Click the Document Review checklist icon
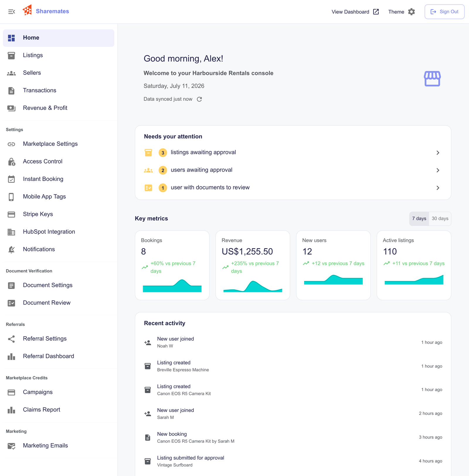Screen dimensions: 469x476 tap(11, 303)
